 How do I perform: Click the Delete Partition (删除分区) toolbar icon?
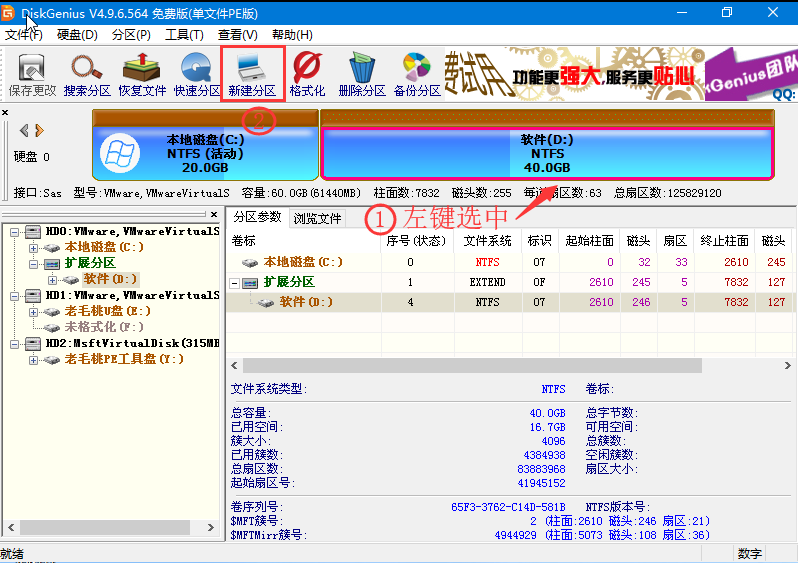(x=362, y=74)
